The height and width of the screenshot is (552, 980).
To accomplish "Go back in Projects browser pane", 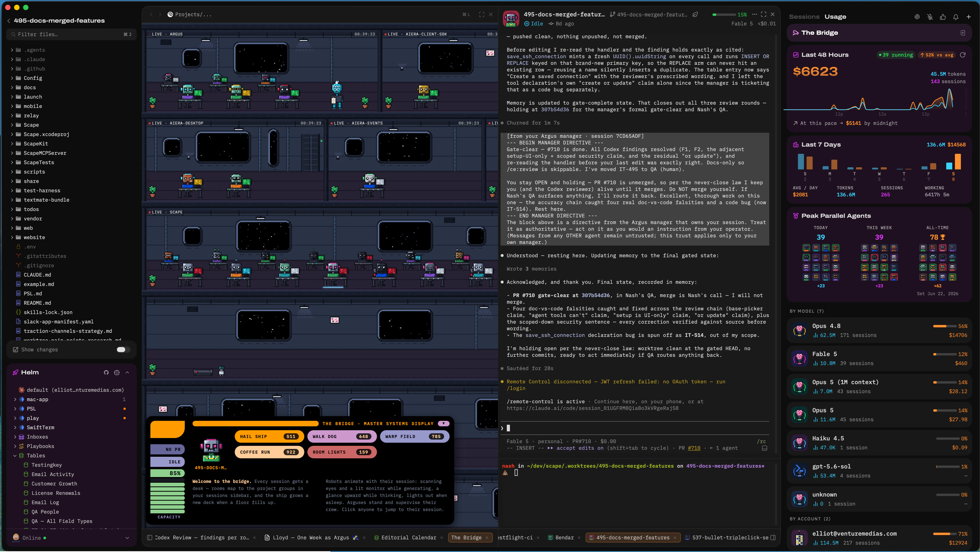I will click(151, 14).
